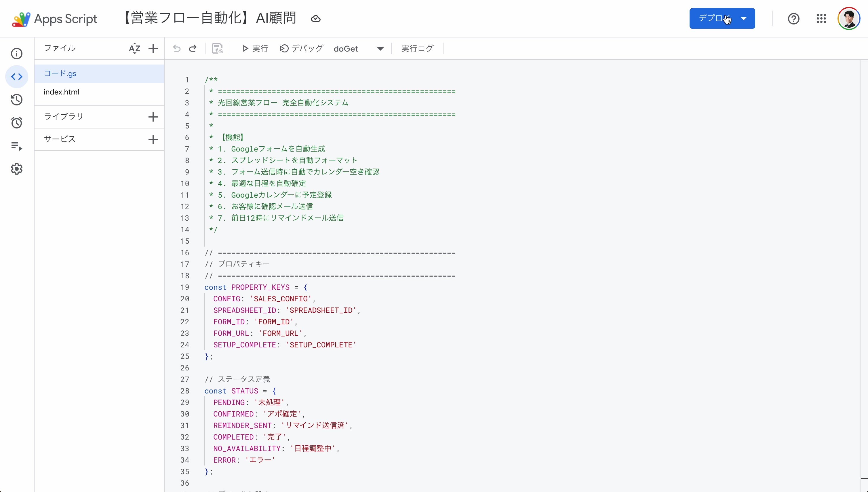The image size is (868, 492).
Task: Open the Google apps grid launcher
Action: (821, 18)
